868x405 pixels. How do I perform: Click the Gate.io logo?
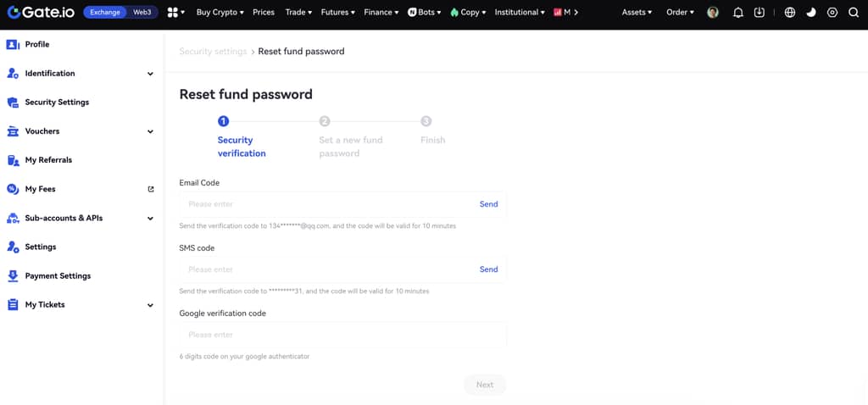click(40, 13)
